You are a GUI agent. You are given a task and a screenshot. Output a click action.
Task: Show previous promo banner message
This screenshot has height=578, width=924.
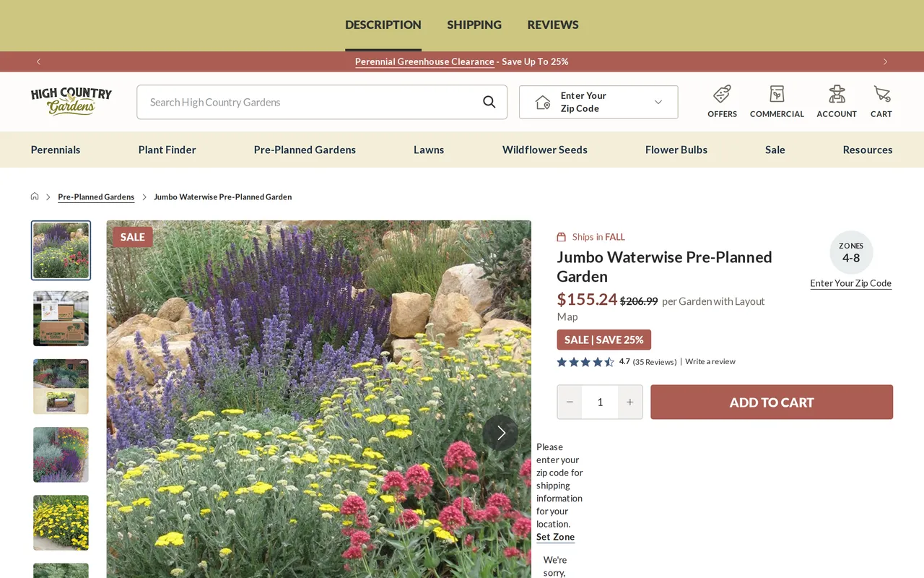[38, 61]
